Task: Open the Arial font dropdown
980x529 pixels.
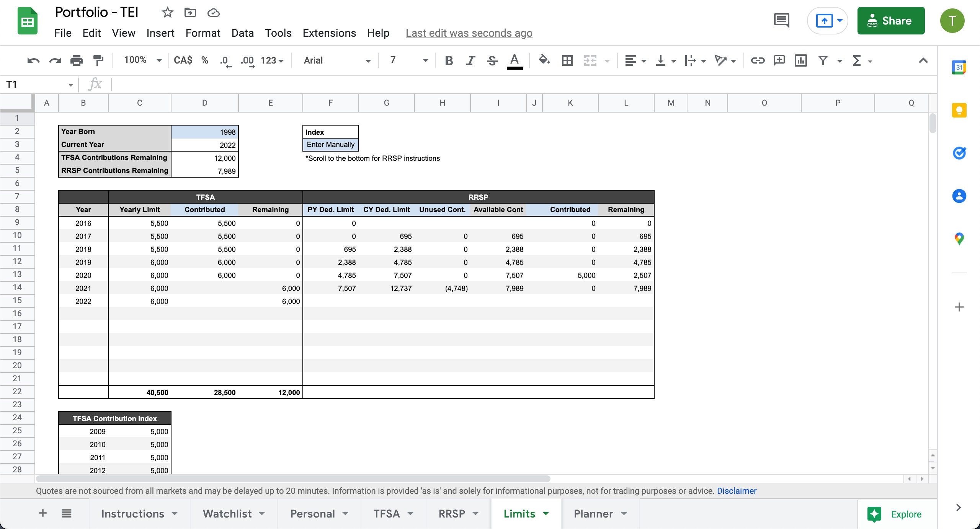Action: point(337,60)
